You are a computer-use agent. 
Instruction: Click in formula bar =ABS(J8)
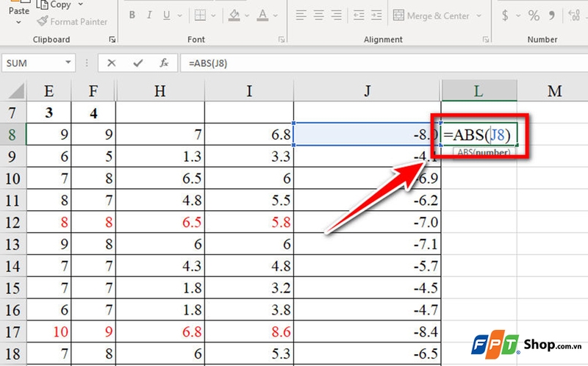pos(384,63)
